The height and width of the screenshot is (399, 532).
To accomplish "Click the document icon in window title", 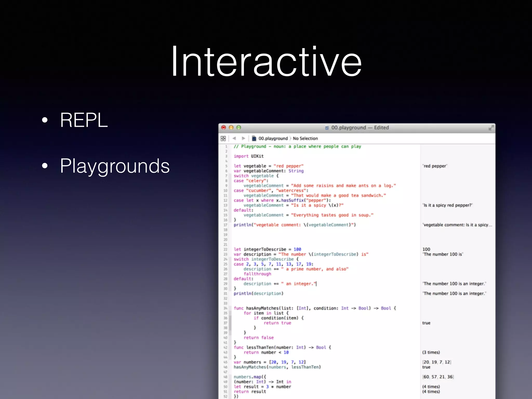I will click(x=327, y=128).
